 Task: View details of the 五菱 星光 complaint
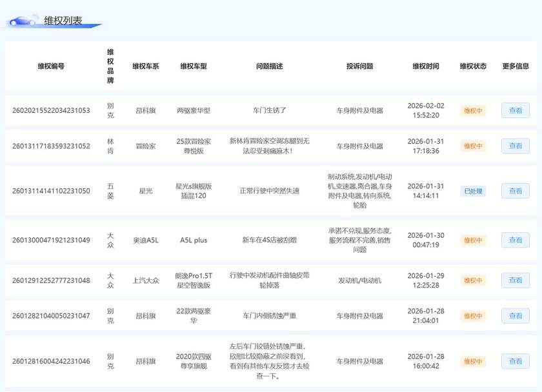(515, 191)
